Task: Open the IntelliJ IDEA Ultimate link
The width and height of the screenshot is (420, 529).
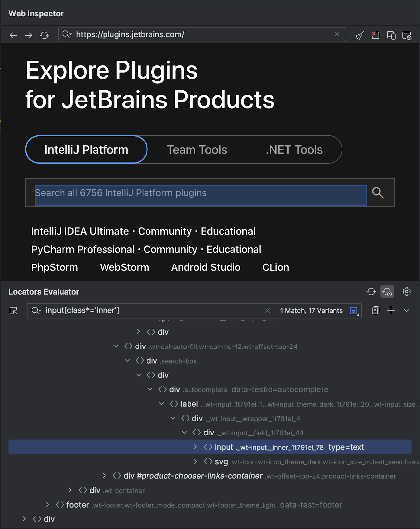Action: click(80, 231)
